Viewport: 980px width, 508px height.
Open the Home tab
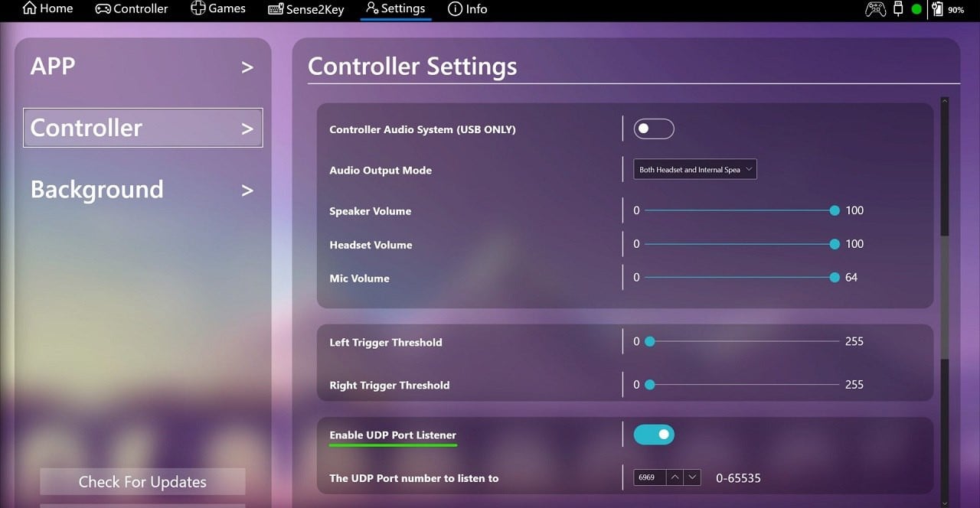pyautogui.click(x=47, y=9)
